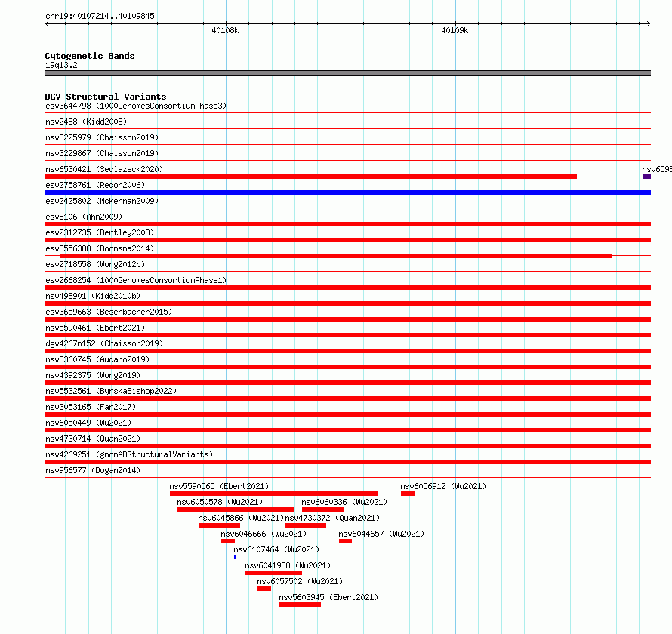Open variant nsv5590565 (Ebert2021) label
The image size is (672, 634).
coord(219,486)
